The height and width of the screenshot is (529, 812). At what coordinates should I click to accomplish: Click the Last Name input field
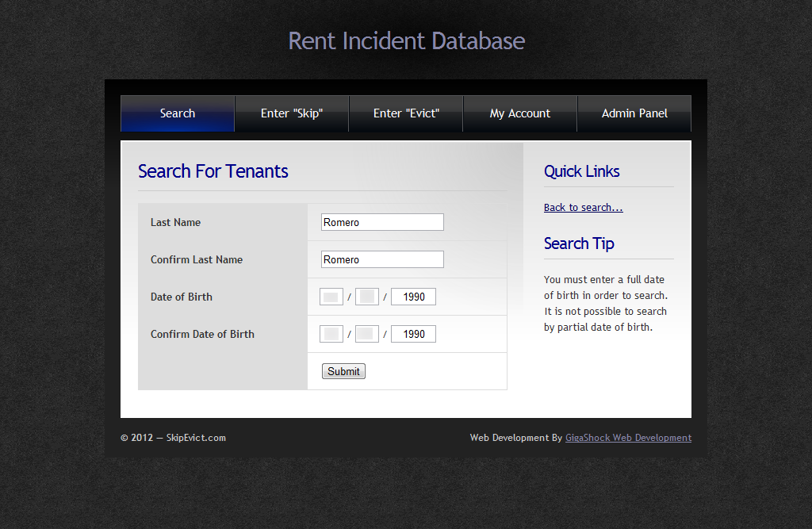(382, 222)
